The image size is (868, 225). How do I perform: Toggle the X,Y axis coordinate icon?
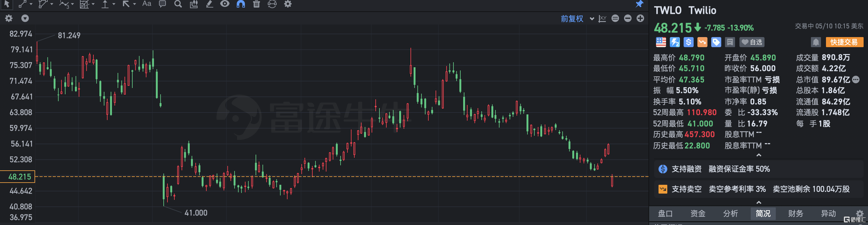pyautogui.click(x=602, y=19)
